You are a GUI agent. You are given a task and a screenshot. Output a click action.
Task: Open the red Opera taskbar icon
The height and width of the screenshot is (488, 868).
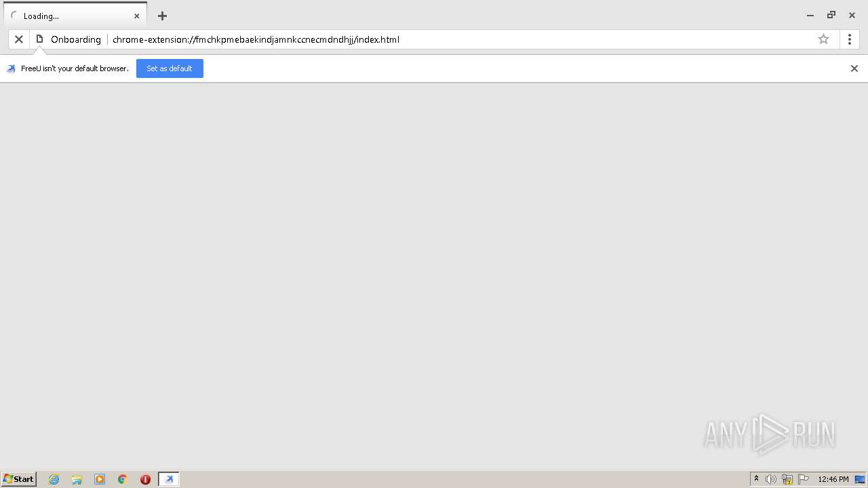(145, 479)
